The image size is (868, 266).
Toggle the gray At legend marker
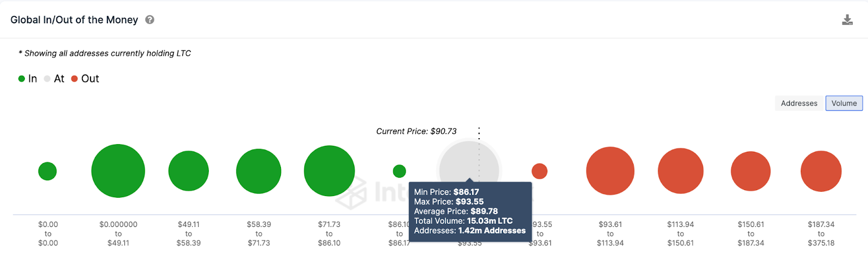[47, 79]
